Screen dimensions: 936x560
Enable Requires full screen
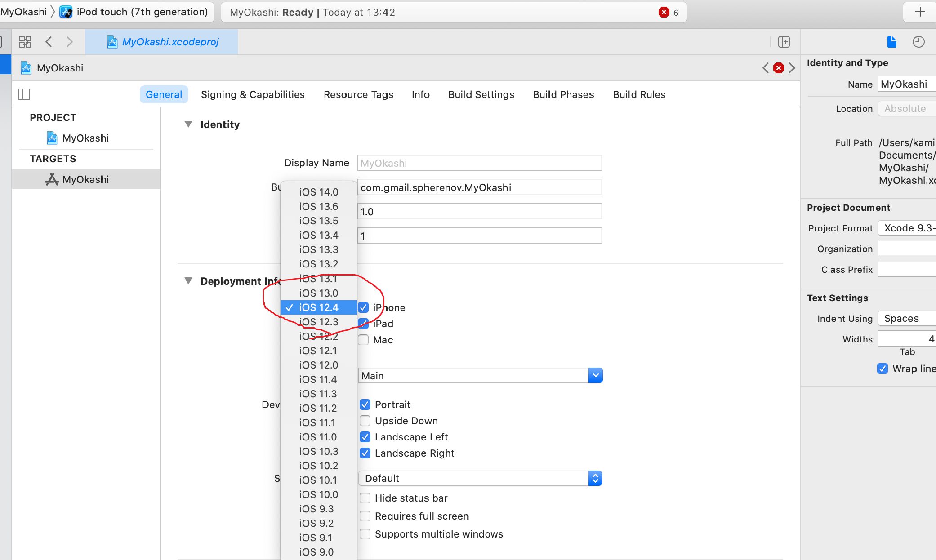click(365, 516)
